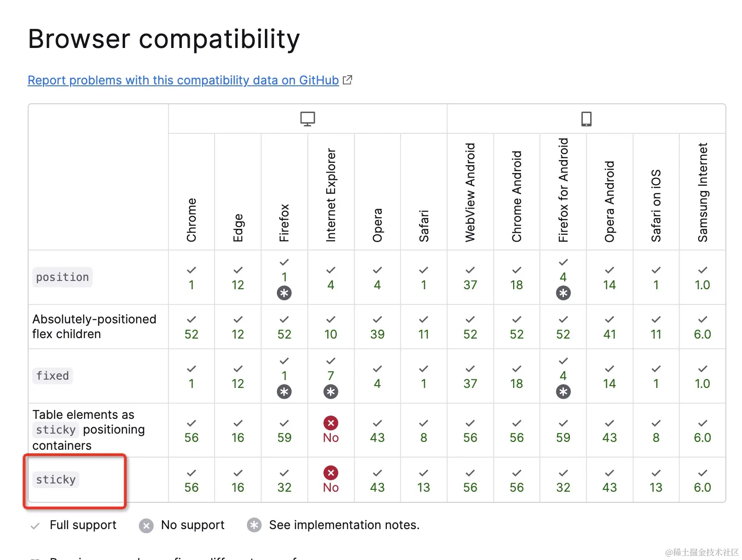Click the See implementation notes legend asterisk
The width and height of the screenshot is (742, 560).
point(254,525)
